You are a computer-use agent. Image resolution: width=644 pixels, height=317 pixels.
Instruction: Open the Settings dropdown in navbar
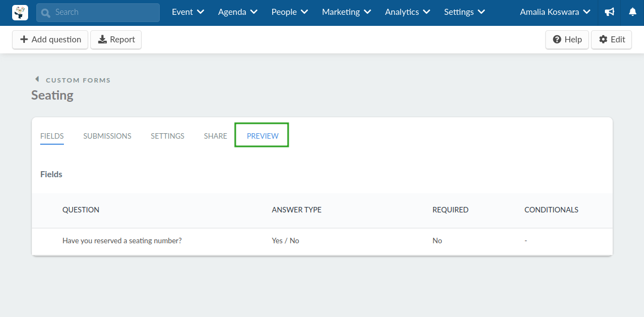464,12
